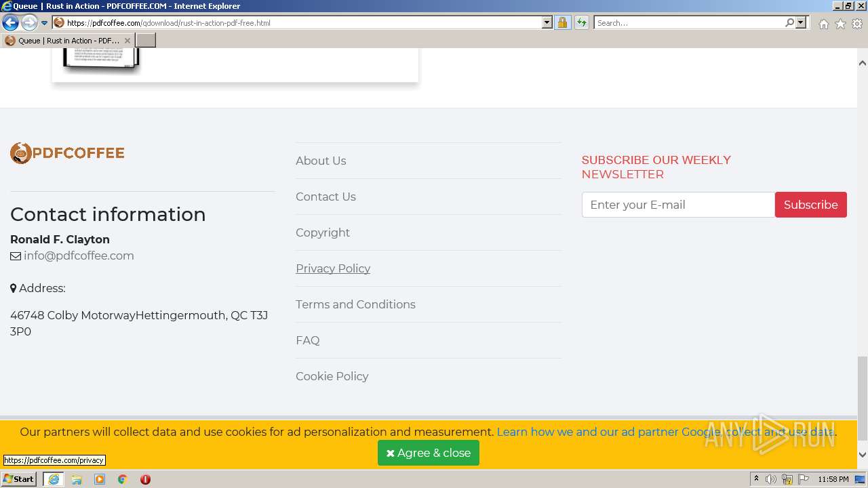Click the browser Search box
The width and height of the screenshot is (868, 488).
tap(689, 22)
